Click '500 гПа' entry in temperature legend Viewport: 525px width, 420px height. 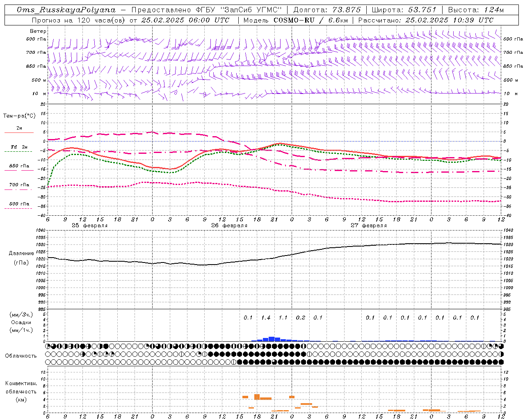coord(19,204)
